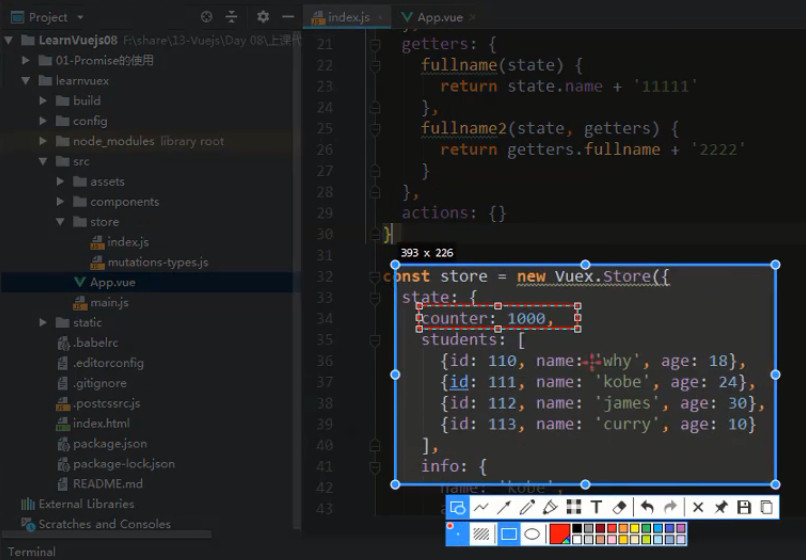Select the marker highlighter tool
This screenshot has width=806, height=560.
click(550, 508)
